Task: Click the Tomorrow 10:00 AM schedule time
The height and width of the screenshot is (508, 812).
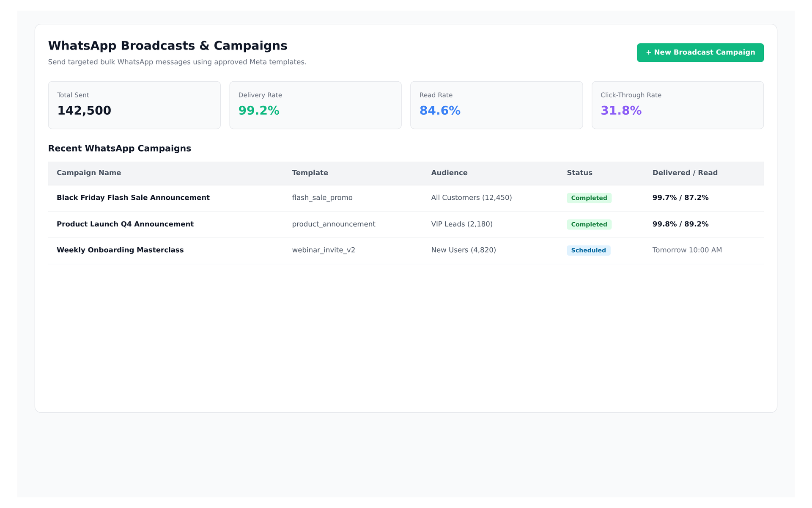Action: (x=687, y=250)
